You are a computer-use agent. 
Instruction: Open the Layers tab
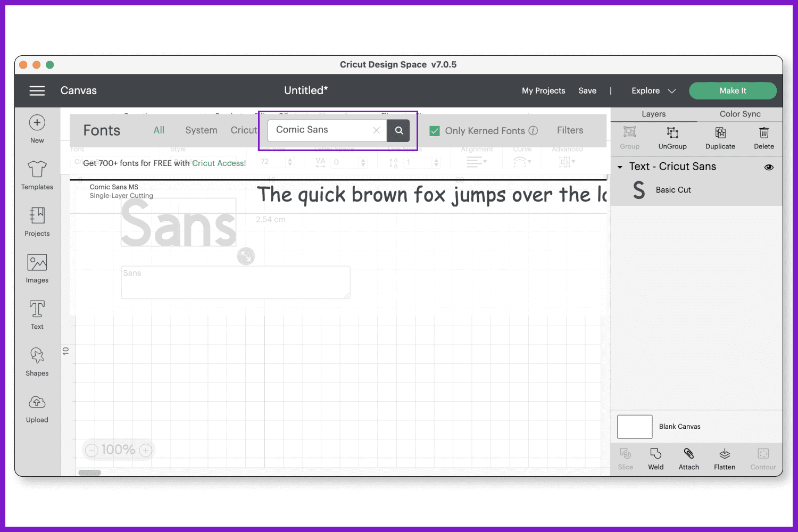tap(653, 114)
